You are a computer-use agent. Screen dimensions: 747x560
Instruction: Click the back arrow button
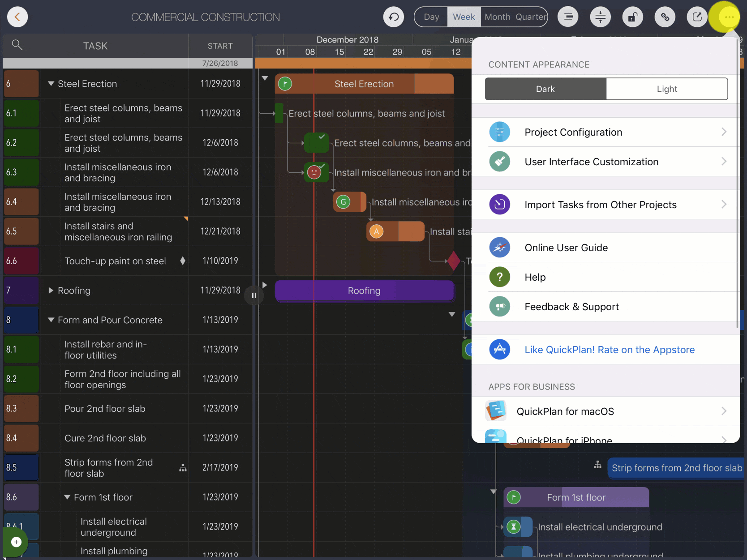[x=17, y=17]
